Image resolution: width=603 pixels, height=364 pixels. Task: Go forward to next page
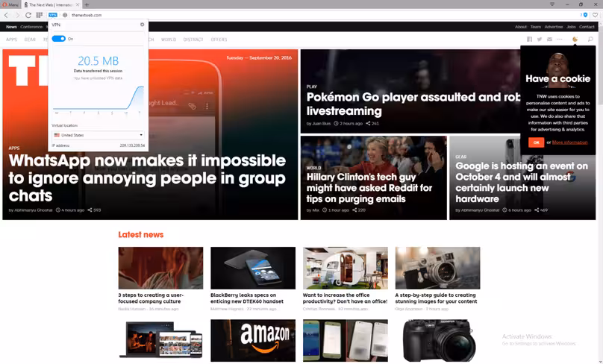(17, 15)
